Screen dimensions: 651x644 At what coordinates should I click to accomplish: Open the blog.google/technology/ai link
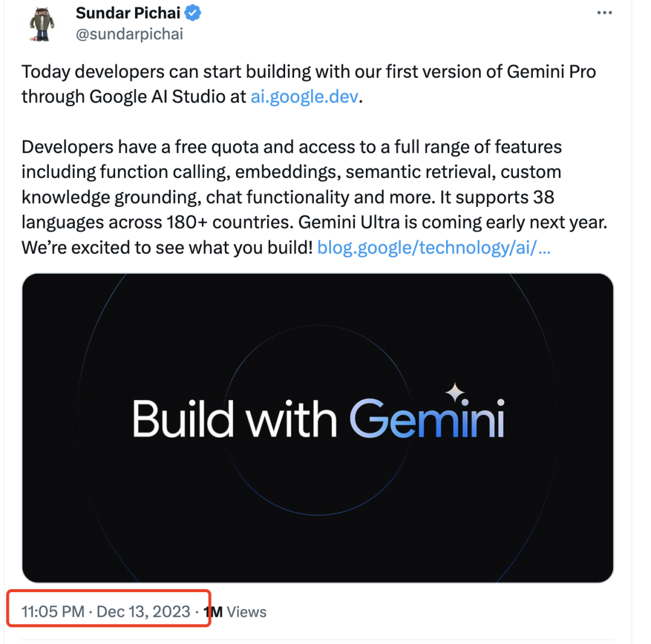pyautogui.click(x=433, y=247)
